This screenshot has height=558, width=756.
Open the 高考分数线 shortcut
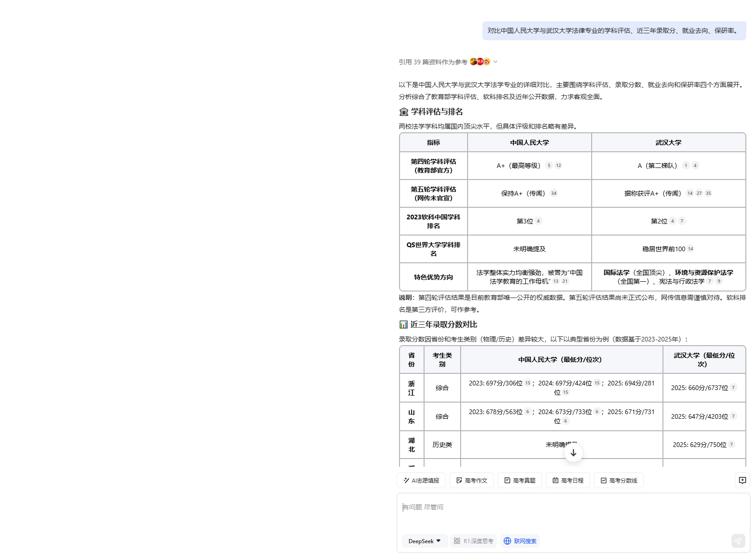point(619,480)
